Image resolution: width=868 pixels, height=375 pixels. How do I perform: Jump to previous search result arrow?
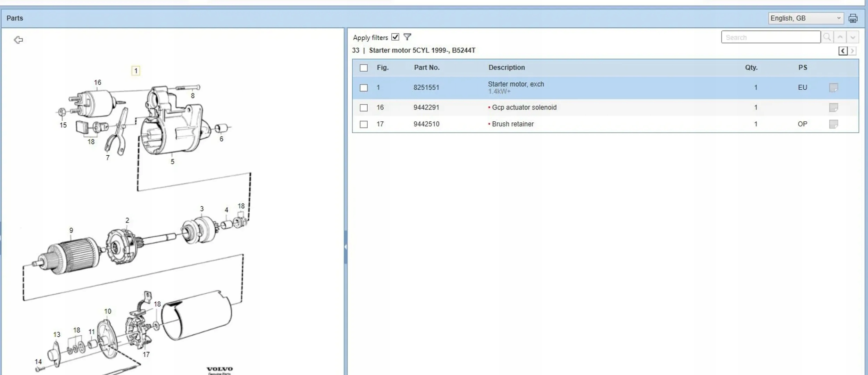[x=840, y=37]
